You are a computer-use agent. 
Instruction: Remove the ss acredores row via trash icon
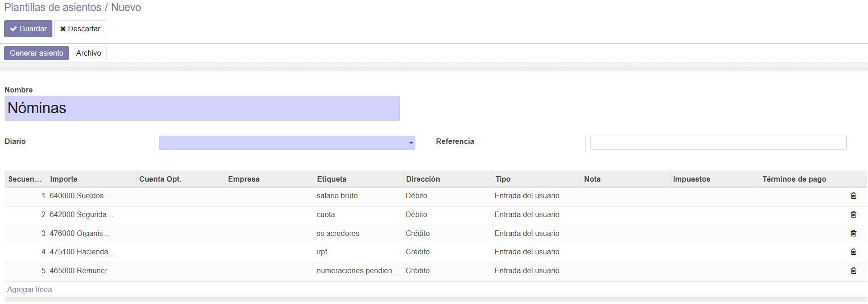click(x=853, y=234)
